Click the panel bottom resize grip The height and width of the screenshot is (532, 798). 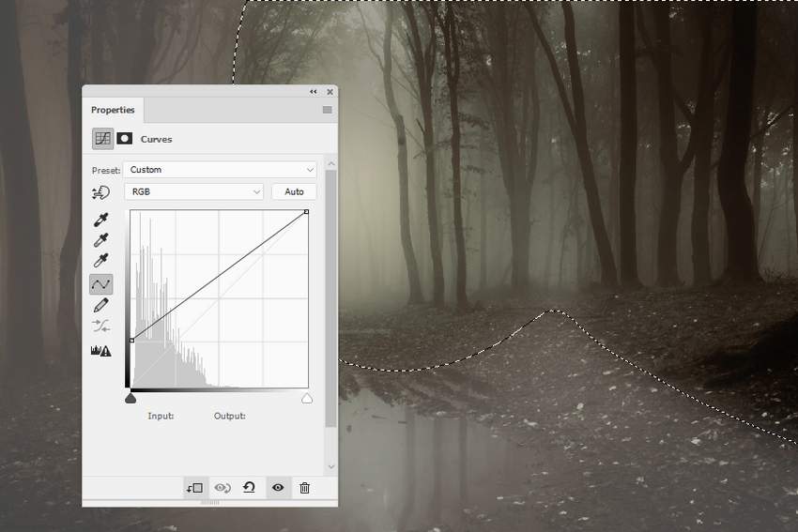[209, 503]
